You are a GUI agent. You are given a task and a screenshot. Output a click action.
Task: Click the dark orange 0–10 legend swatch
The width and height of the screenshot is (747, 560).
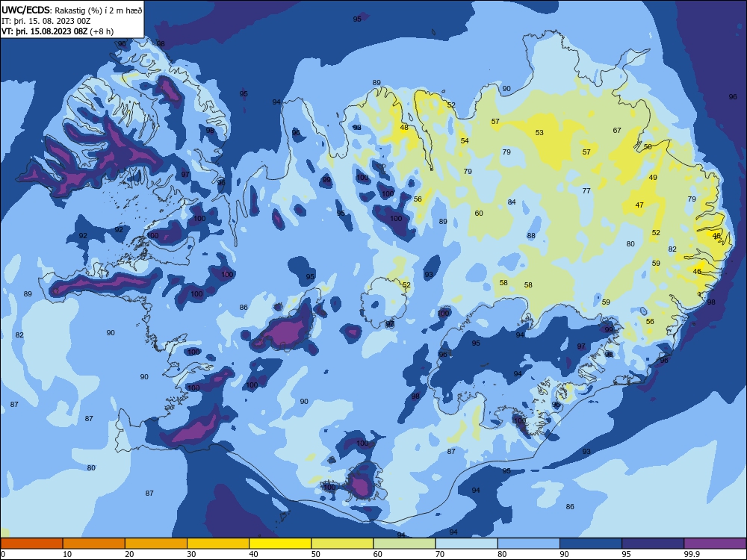[31, 544]
